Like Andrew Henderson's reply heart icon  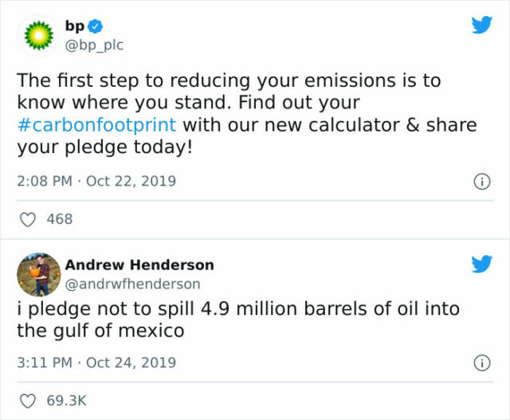pos(27,400)
